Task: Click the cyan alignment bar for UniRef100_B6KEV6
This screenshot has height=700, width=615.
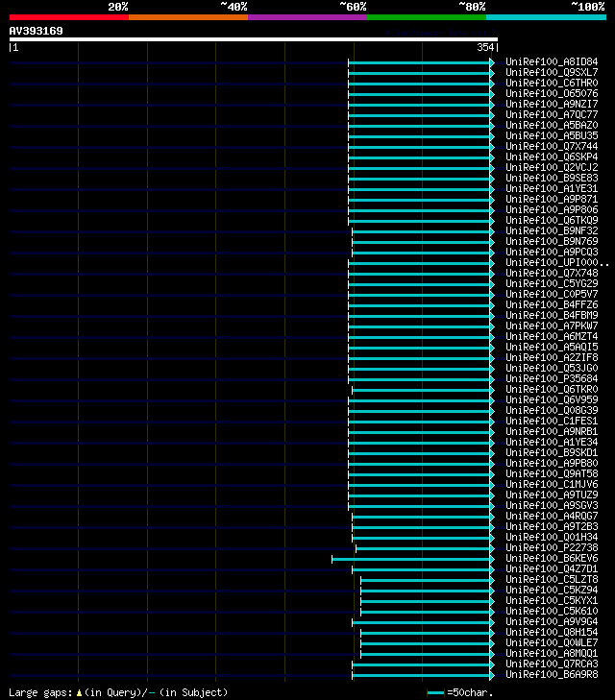Action: [411, 559]
